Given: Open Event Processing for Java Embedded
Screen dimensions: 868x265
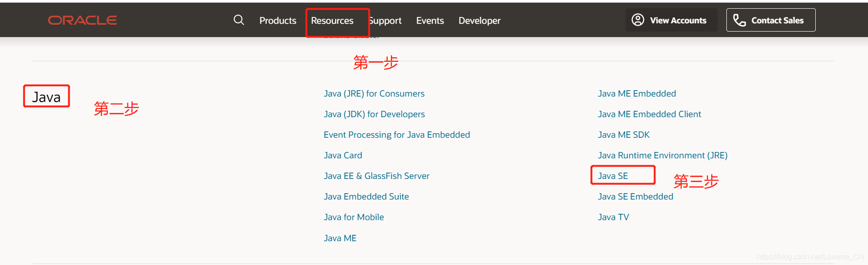Looking at the screenshot, I should [397, 135].
